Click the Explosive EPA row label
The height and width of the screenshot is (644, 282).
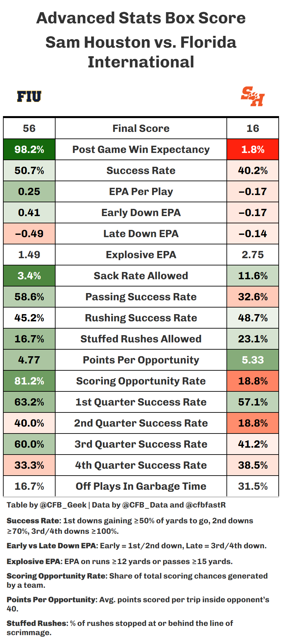click(141, 255)
